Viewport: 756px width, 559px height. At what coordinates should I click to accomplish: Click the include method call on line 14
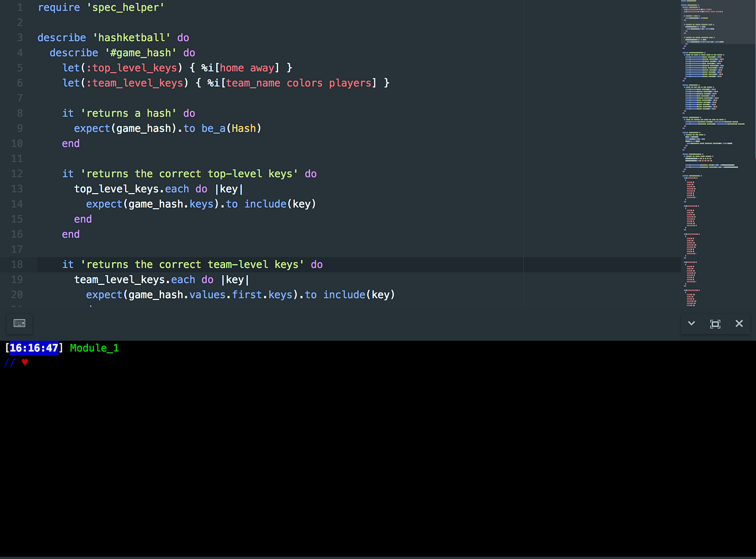[x=265, y=203]
